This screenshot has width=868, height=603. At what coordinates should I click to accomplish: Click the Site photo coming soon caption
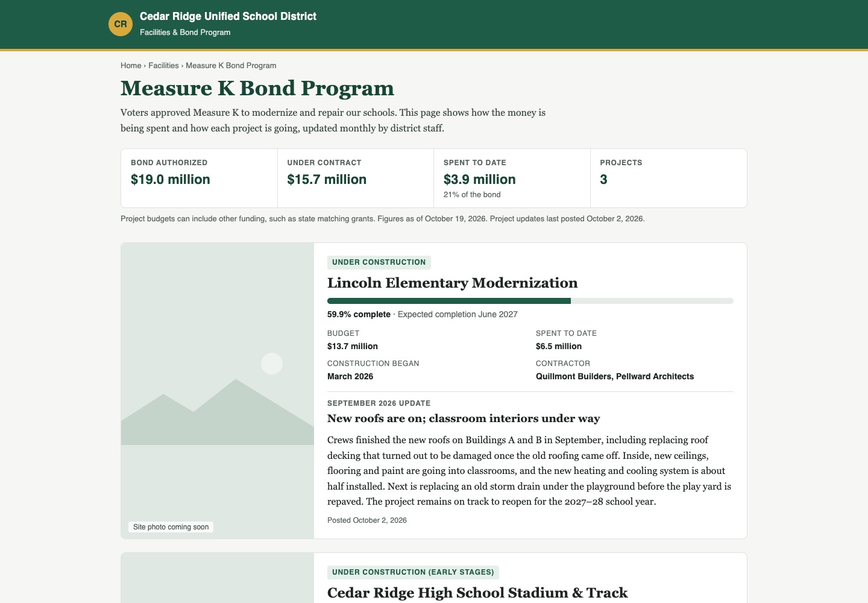coord(171,527)
